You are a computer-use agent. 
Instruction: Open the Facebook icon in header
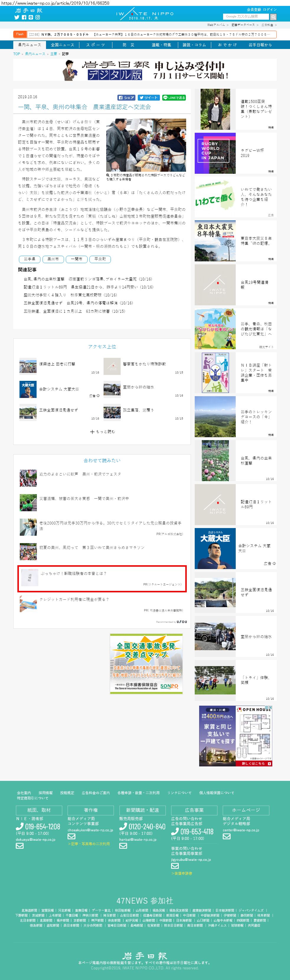[24, 17]
